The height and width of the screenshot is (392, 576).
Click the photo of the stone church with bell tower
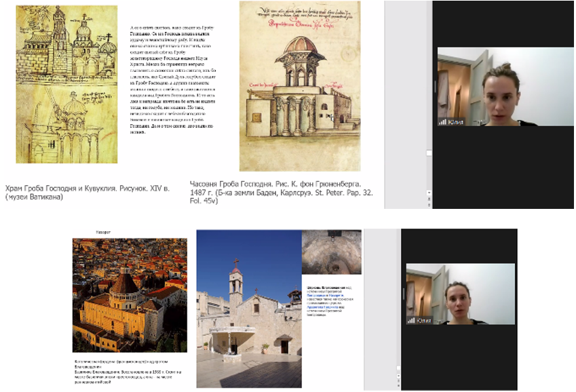click(x=249, y=309)
